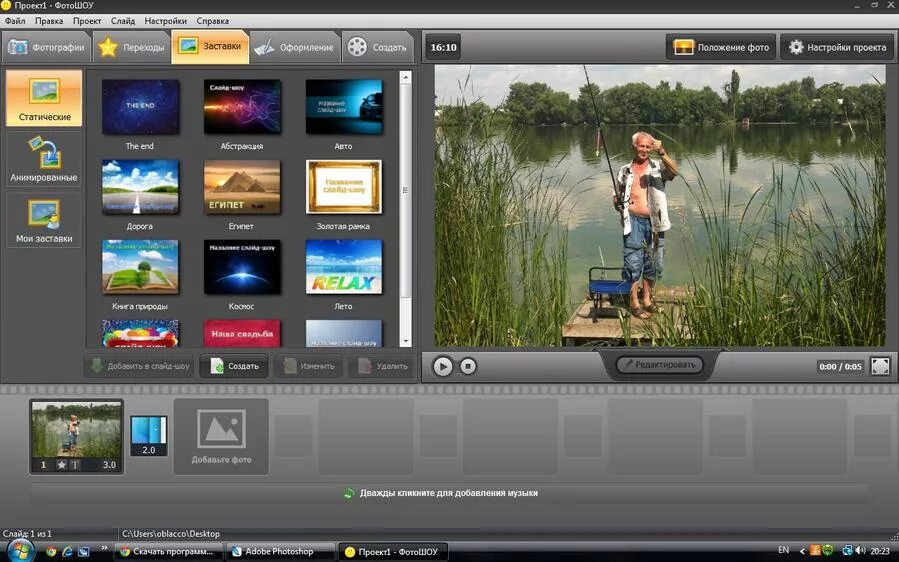Choose the Абстракция title template
Screen dimensions: 899x562
tap(242, 107)
